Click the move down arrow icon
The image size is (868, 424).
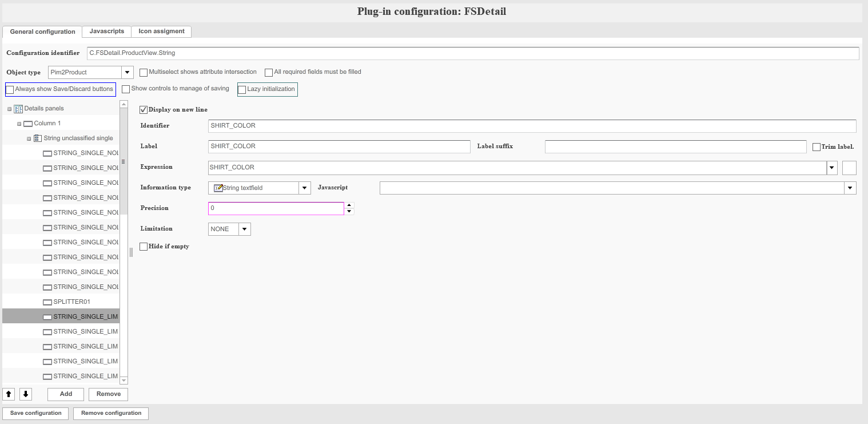(26, 394)
